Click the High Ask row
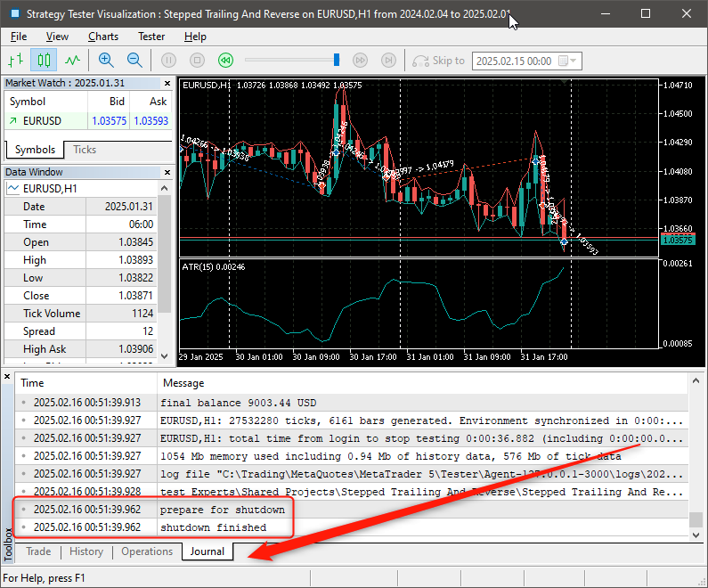 (80, 349)
